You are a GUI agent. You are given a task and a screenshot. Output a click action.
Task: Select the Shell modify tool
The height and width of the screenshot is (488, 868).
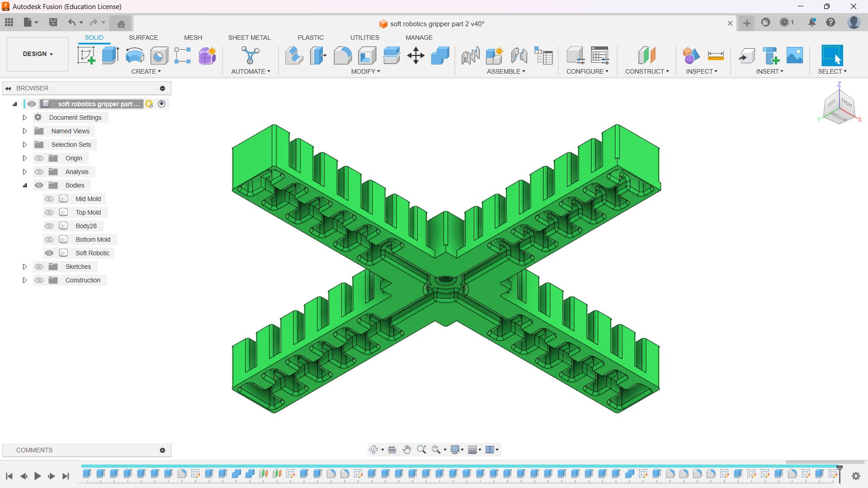pos(367,56)
